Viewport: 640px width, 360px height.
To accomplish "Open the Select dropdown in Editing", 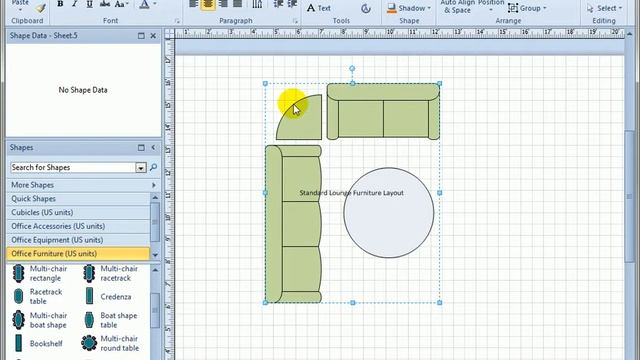I will [604, 8].
